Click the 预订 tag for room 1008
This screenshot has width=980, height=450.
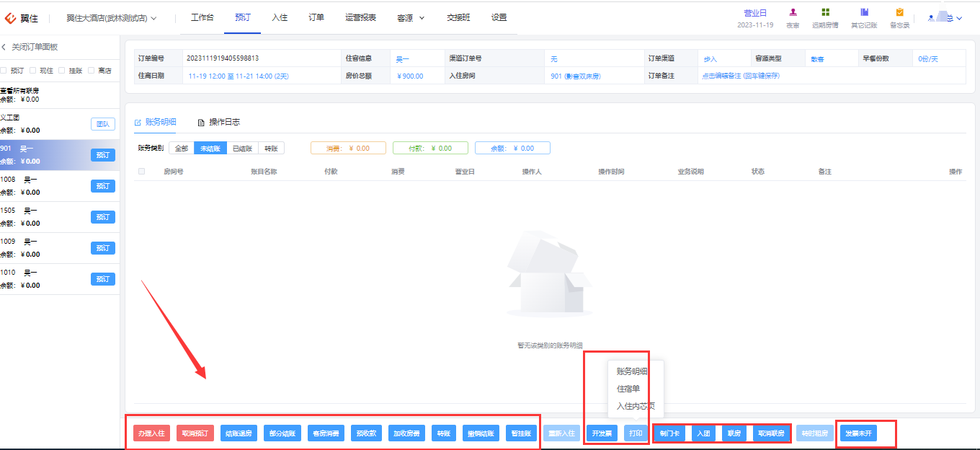click(103, 186)
